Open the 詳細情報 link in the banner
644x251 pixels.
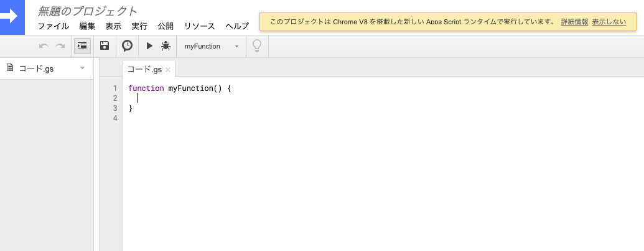[x=574, y=22]
